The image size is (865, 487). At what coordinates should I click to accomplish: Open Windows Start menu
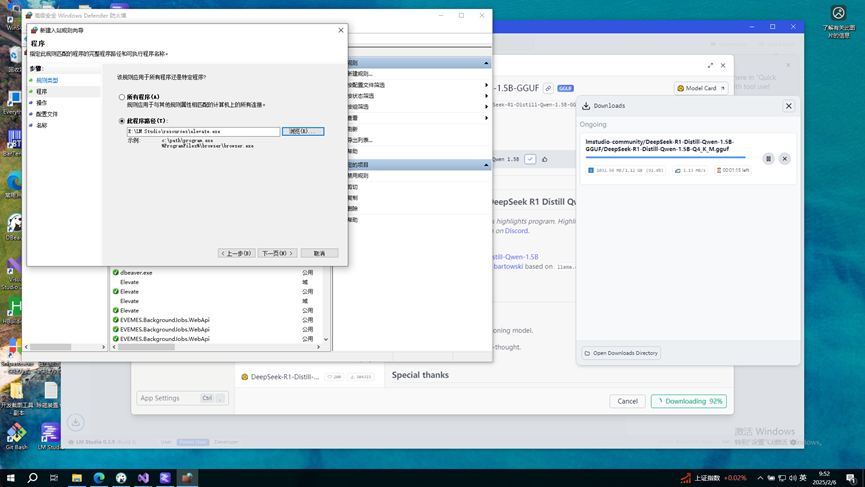pos(10,478)
